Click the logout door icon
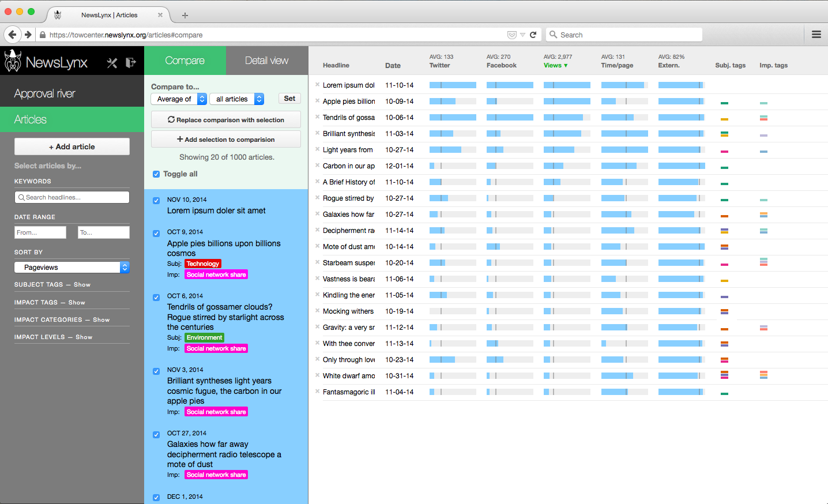The image size is (828, 504). tap(131, 62)
